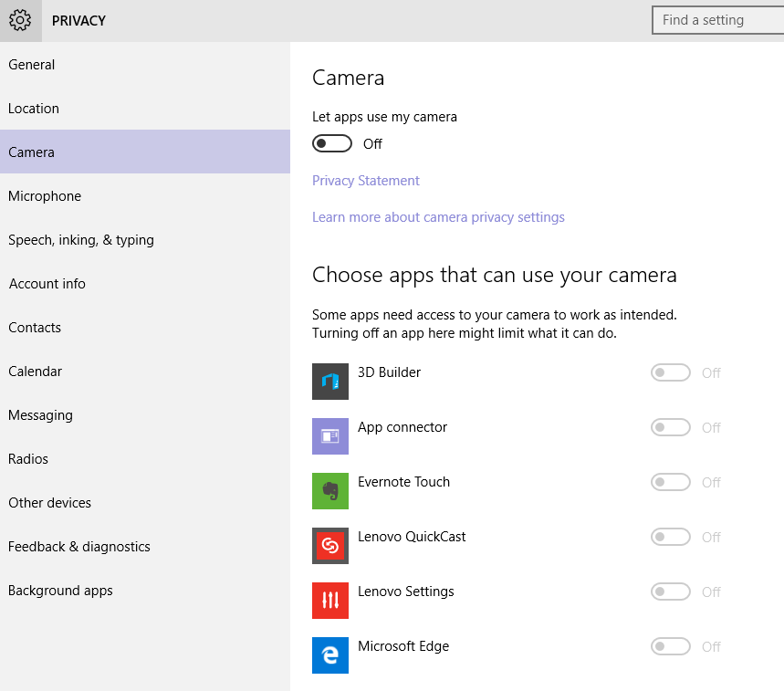Click the Find a setting search box
The width and height of the screenshot is (784, 691).
(x=718, y=20)
